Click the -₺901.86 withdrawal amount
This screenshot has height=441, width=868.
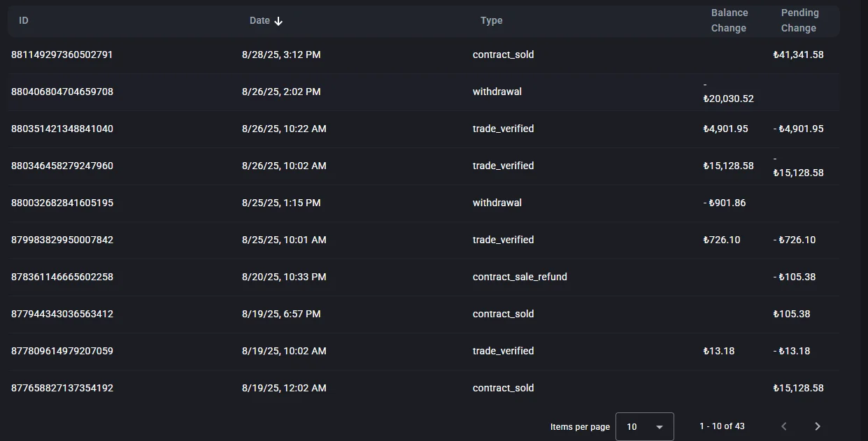725,203
